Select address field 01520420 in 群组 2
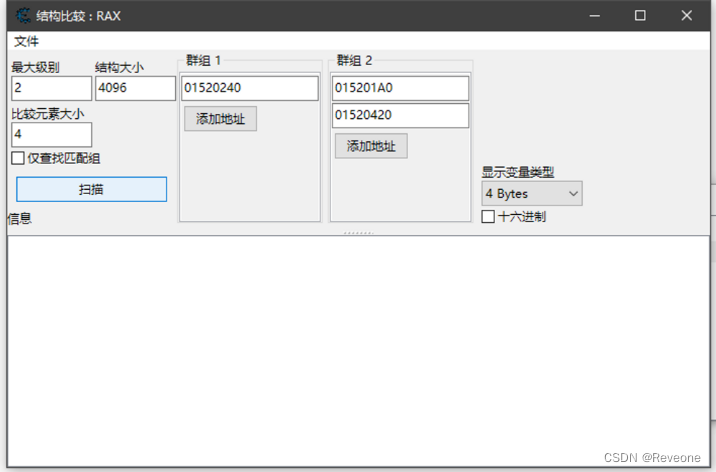 pos(400,115)
